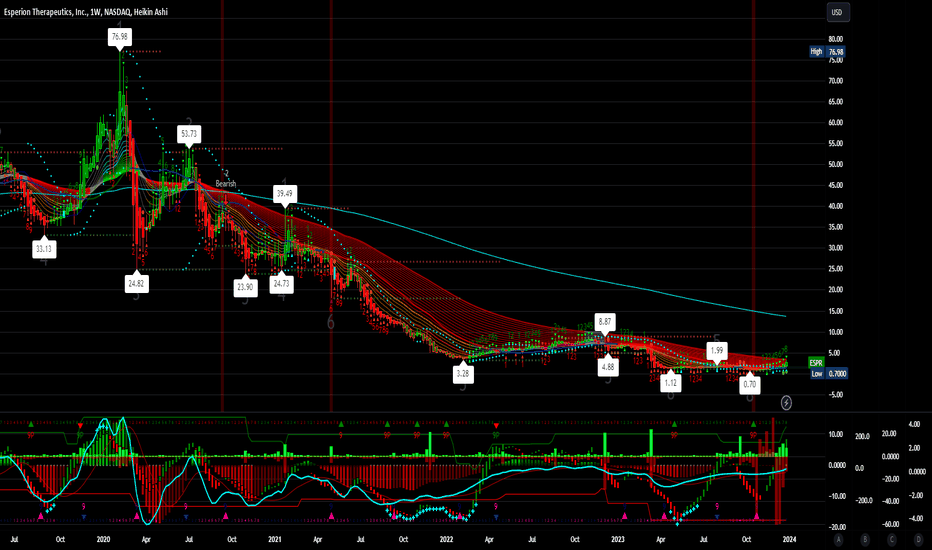Viewport: 932px width, 550px height.
Task: Click the Low 0.7000 price label
Action: click(829, 373)
